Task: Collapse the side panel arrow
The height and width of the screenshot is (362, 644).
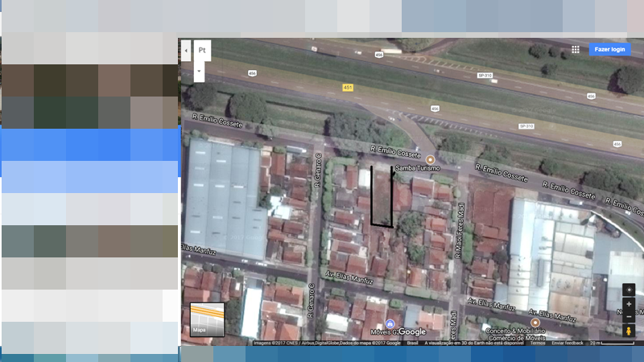Action: click(186, 51)
